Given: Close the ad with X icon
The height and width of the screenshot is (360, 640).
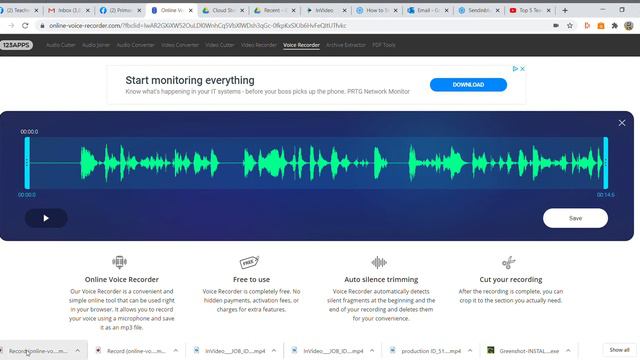Looking at the screenshot, I should tap(522, 69).
